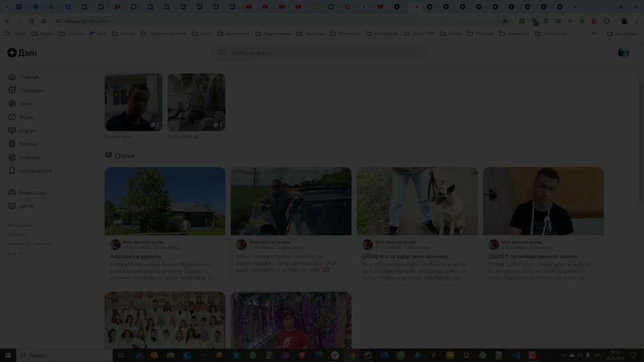Click the РУС language indicator in taskbar
The height and width of the screenshot is (362, 644).
coord(598,355)
